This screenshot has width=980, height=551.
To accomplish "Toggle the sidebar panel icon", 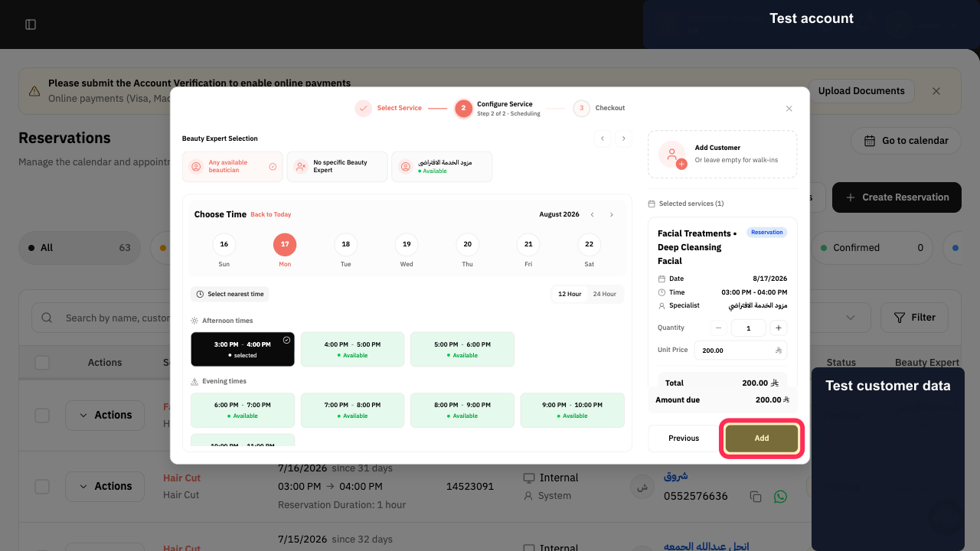I will pos(31,24).
